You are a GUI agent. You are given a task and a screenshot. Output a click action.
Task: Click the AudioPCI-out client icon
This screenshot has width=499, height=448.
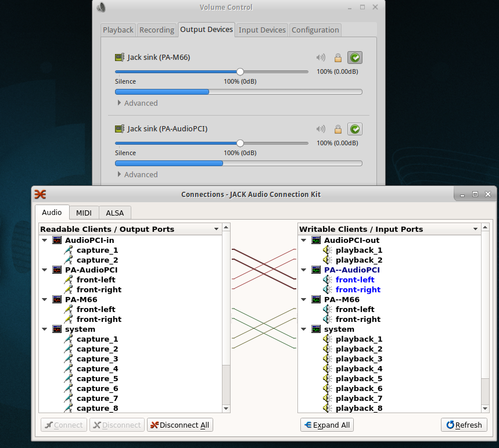click(x=316, y=241)
